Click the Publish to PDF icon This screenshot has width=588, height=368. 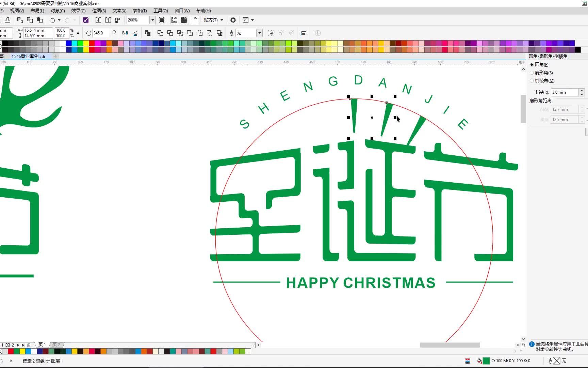click(x=118, y=20)
